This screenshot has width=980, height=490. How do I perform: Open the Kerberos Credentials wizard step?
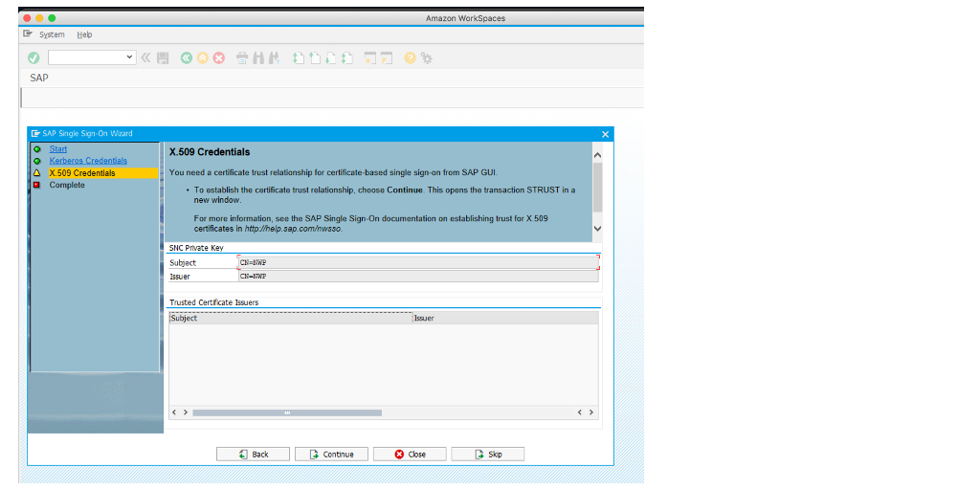click(x=88, y=161)
